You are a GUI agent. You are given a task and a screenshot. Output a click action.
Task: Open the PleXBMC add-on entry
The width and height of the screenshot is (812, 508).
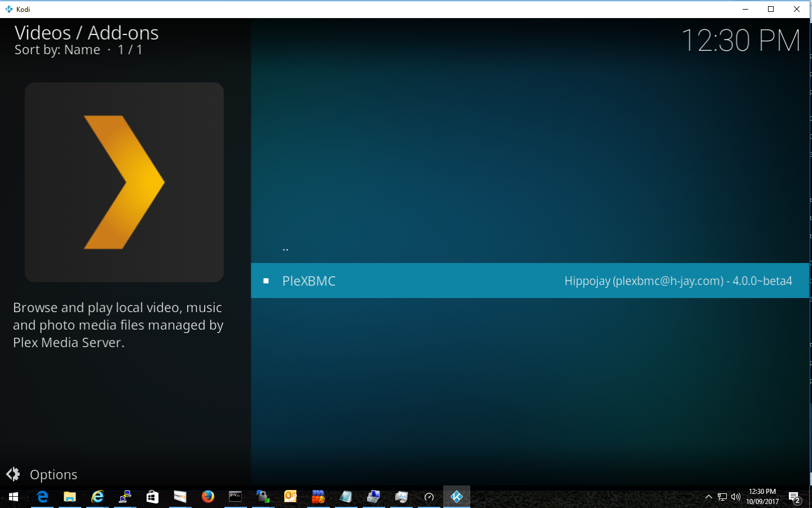530,281
